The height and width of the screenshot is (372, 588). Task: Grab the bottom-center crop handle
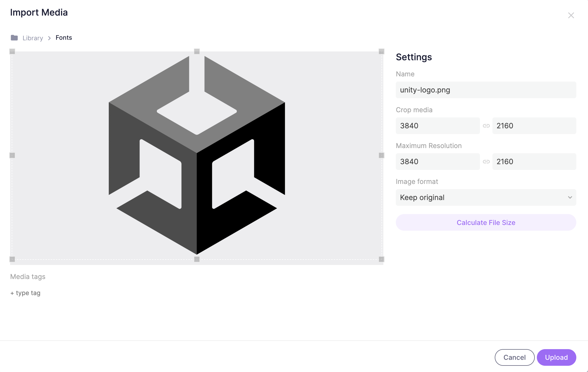click(197, 259)
